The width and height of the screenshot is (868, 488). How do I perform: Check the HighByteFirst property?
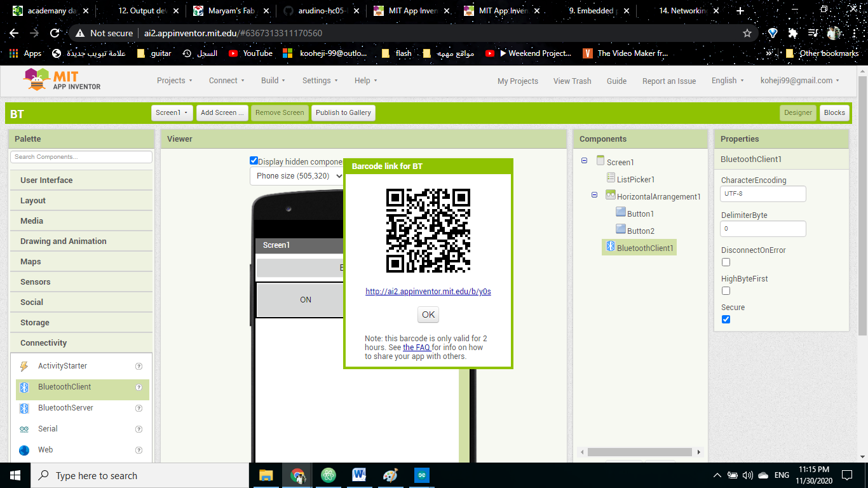point(726,290)
